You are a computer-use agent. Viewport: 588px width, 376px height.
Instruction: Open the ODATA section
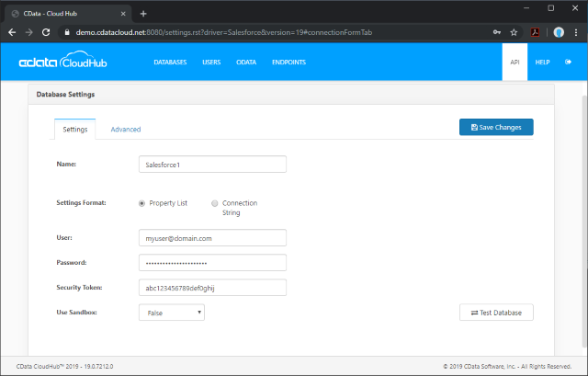point(246,63)
